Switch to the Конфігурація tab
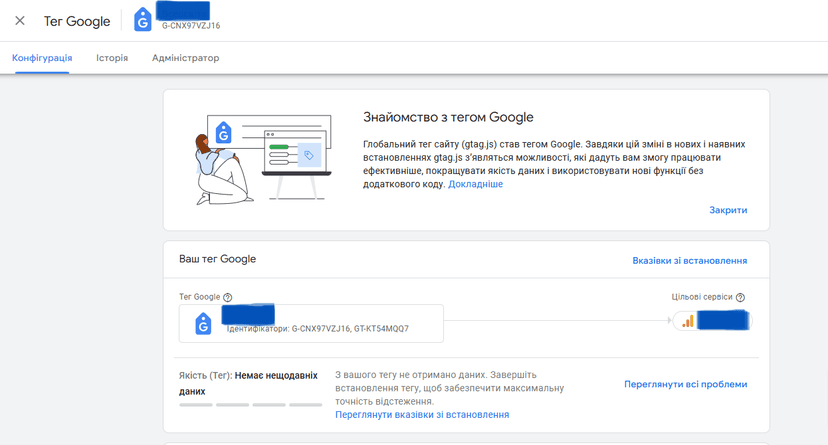828x445 pixels. (x=42, y=58)
